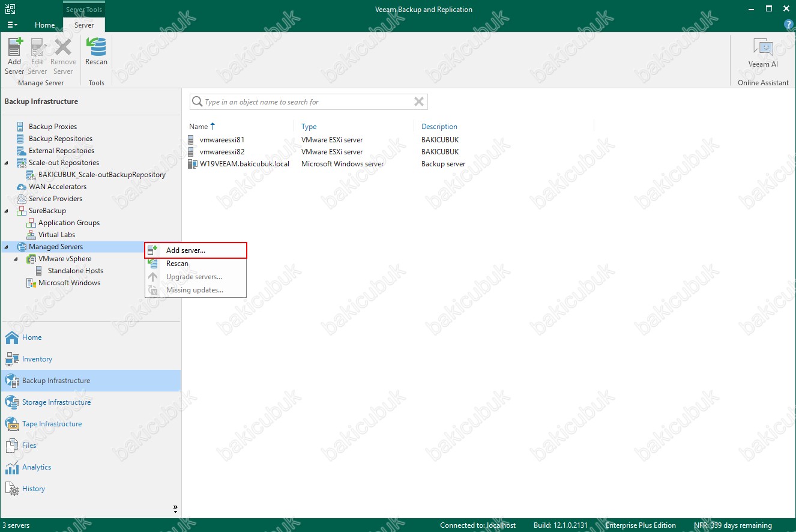The image size is (796, 532).
Task: Open the History navigation view
Action: (x=91, y=489)
